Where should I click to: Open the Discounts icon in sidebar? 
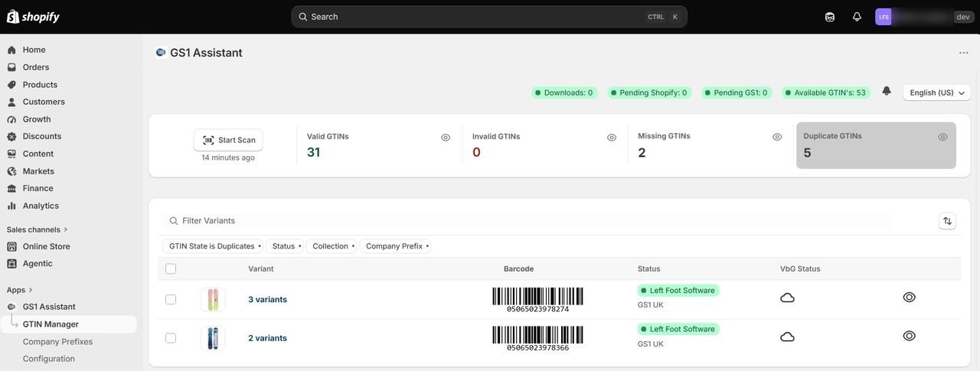click(11, 136)
